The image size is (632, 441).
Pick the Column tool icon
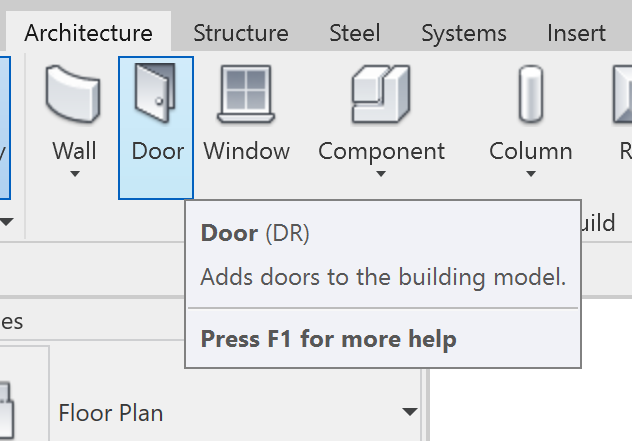point(530,95)
